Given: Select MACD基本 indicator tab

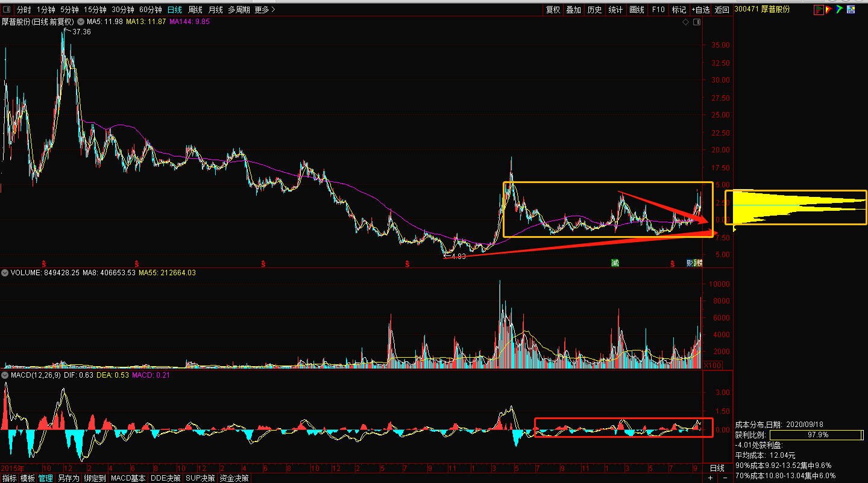Looking at the screenshot, I should click(x=128, y=478).
